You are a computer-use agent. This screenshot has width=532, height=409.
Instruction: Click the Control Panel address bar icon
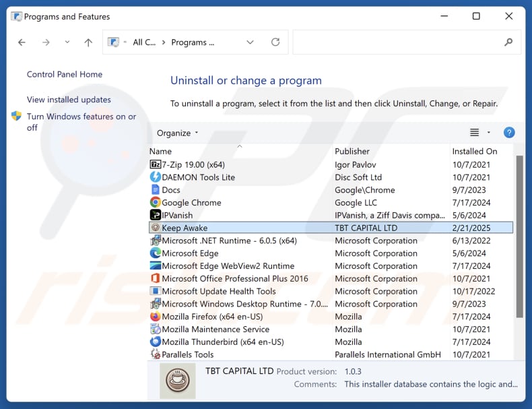point(113,42)
